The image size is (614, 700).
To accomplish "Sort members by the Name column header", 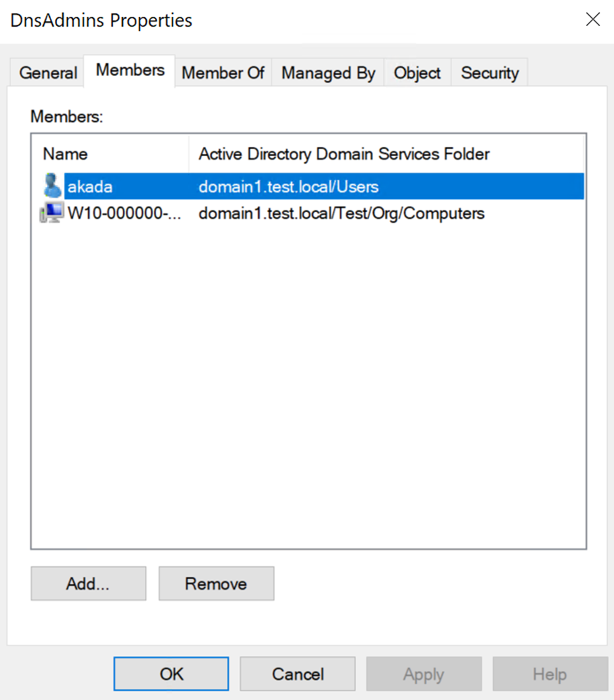I will [x=65, y=154].
